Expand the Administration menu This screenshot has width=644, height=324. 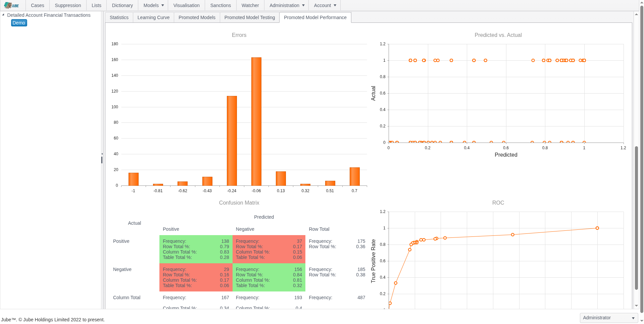[x=287, y=5]
